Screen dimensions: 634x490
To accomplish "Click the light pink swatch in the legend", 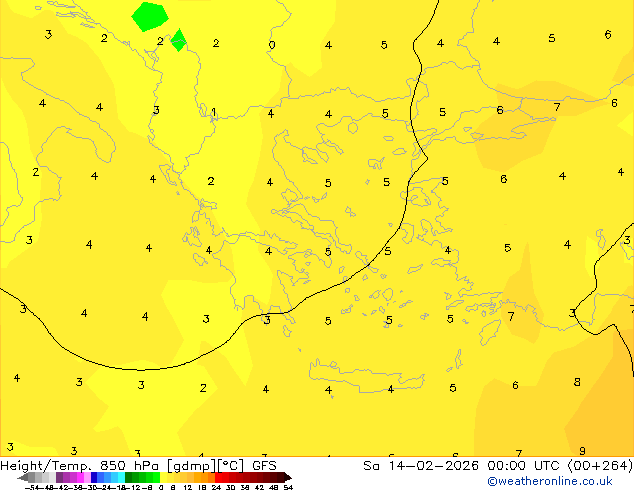I will coord(87,477).
